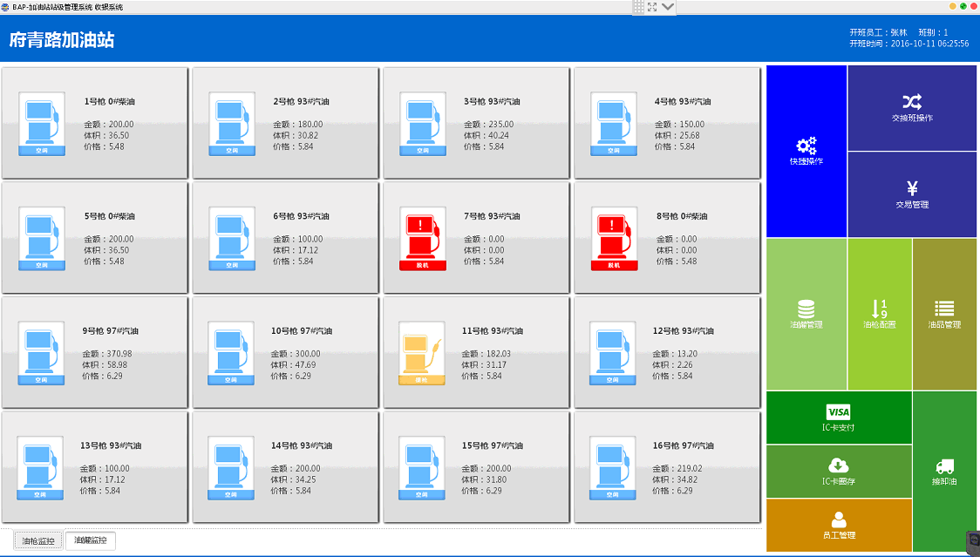The height and width of the screenshot is (557, 980).
Task: Click 体积：17.12 on 6号枪 card
Action: [295, 250]
